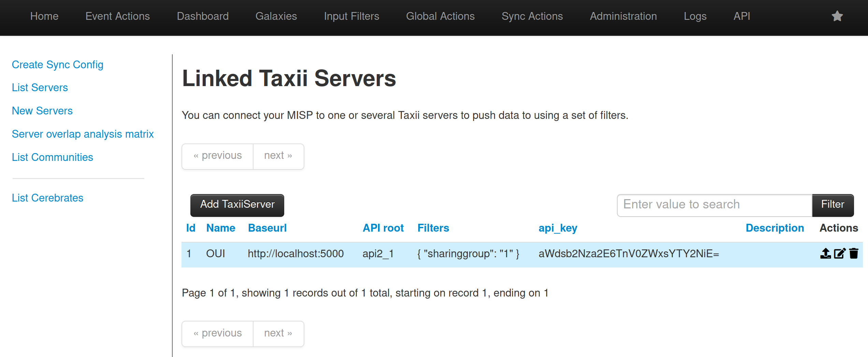Sort by the API root column header
Screen dimensions: 868x357
(x=383, y=228)
